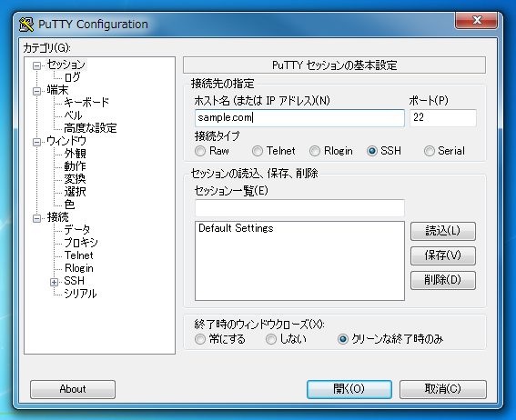516x420 pixels.
Task: Open キーボード settings
Action: [x=86, y=103]
